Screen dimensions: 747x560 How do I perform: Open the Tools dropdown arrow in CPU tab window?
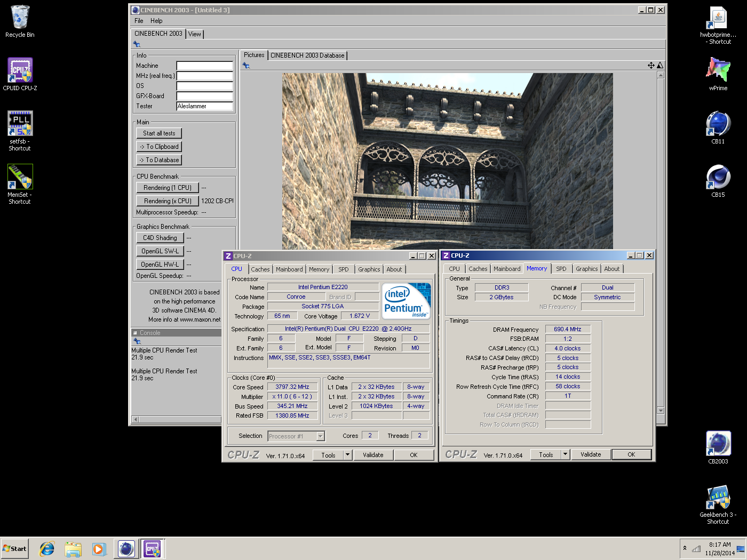[x=347, y=455]
